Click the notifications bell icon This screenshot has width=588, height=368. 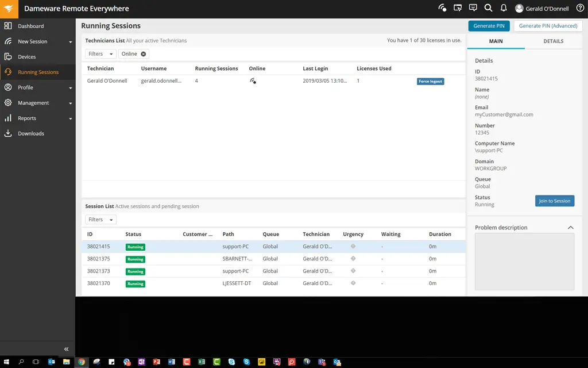pyautogui.click(x=504, y=9)
